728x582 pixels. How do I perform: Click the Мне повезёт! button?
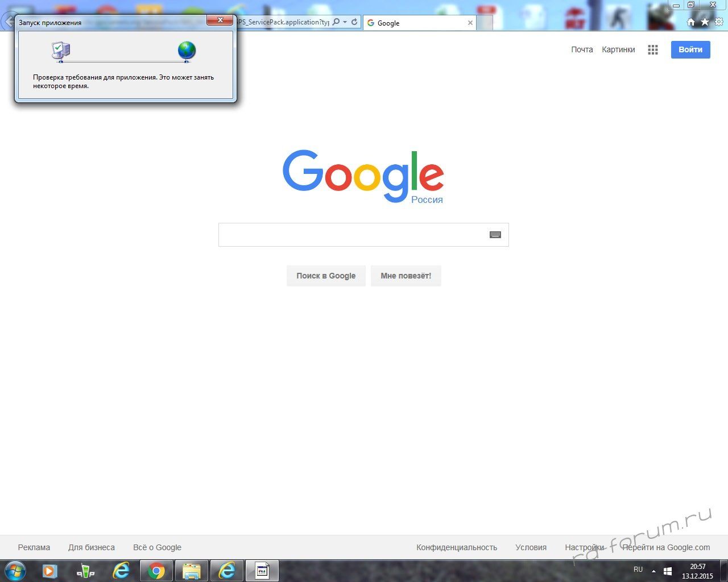[x=406, y=276]
